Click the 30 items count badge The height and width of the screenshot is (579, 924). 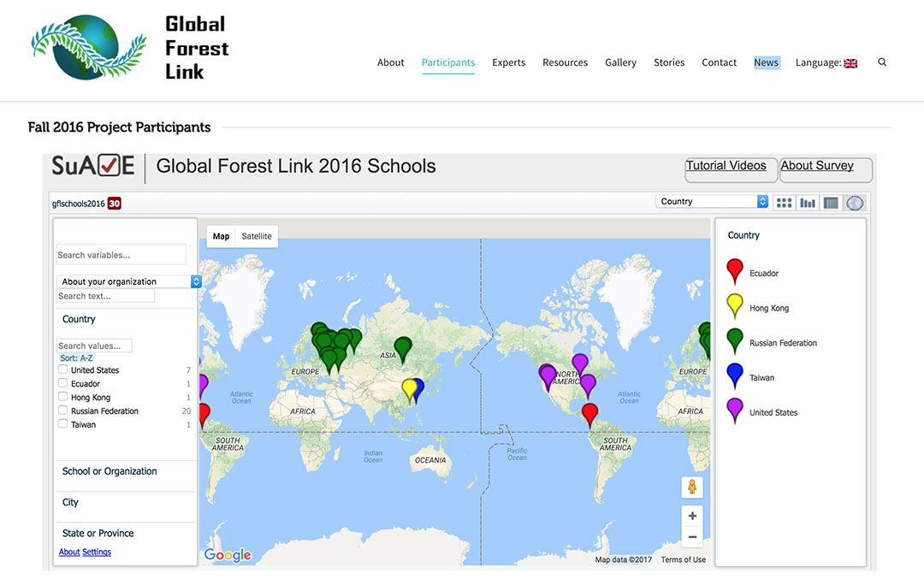tap(115, 204)
